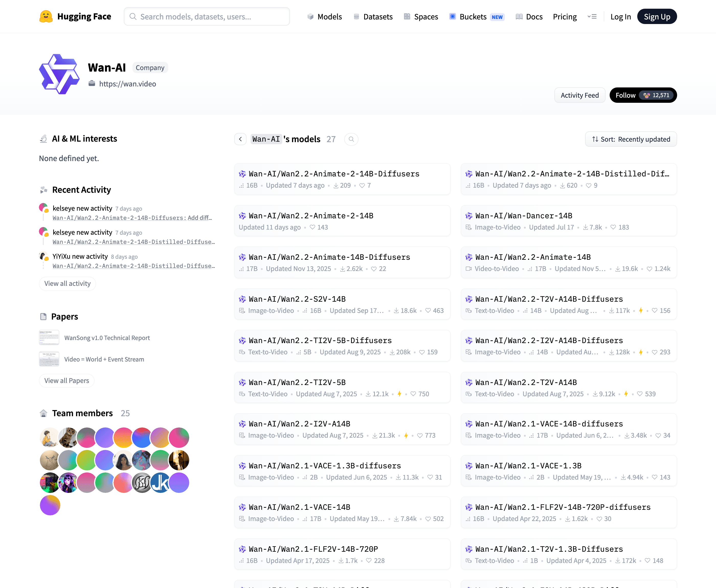Focus the search models, datasets, users field

[207, 17]
